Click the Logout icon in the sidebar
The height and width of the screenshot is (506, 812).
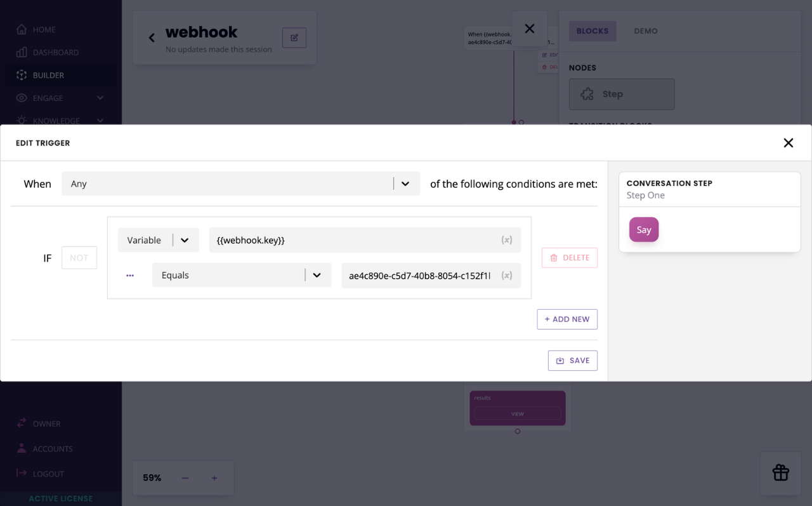click(21, 473)
